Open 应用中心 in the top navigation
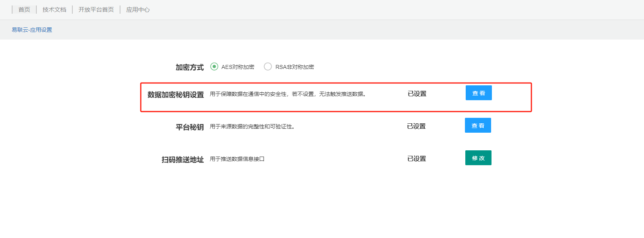This screenshot has height=238, width=644. point(138,9)
